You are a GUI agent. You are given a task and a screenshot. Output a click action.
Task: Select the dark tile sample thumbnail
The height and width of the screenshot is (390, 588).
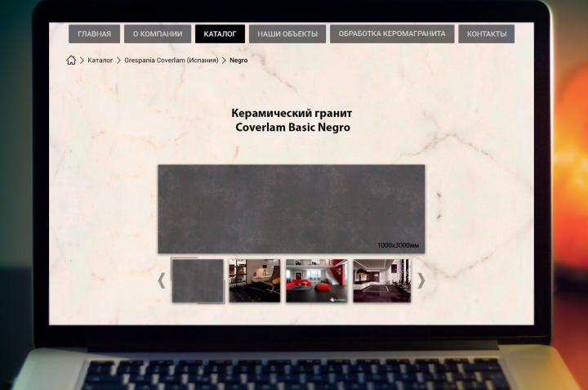tap(198, 280)
